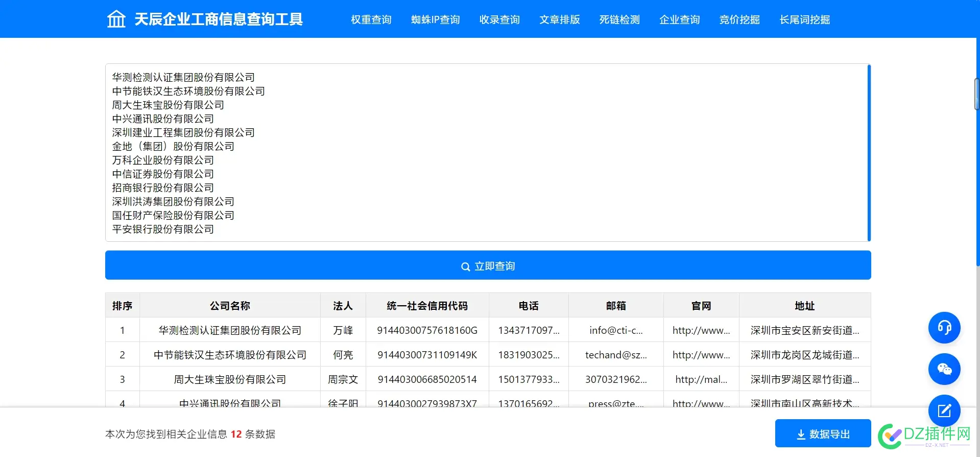Viewport: 980px width, 457px height.
Task: Click the magnifier icon in query button
Action: click(465, 266)
